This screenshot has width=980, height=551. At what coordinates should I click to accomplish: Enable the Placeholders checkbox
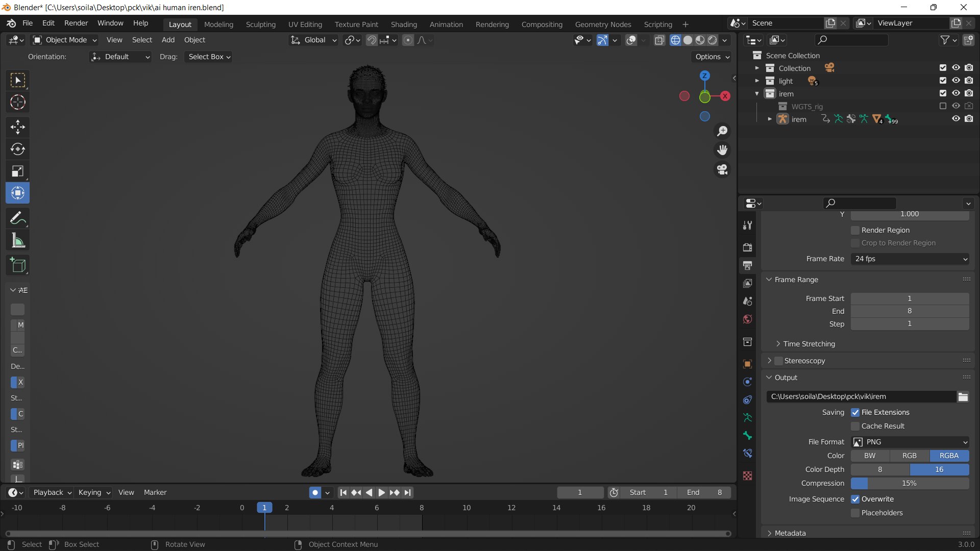click(x=855, y=513)
